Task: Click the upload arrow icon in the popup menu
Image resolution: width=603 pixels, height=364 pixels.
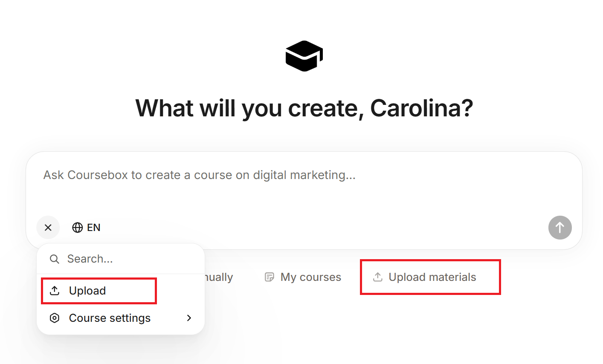Action: (x=55, y=291)
